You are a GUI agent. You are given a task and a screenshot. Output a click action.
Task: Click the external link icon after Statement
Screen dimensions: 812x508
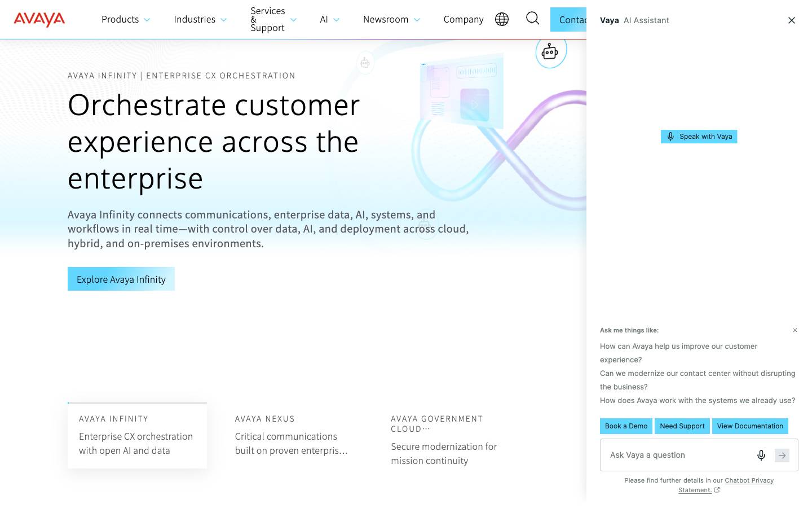click(717, 490)
